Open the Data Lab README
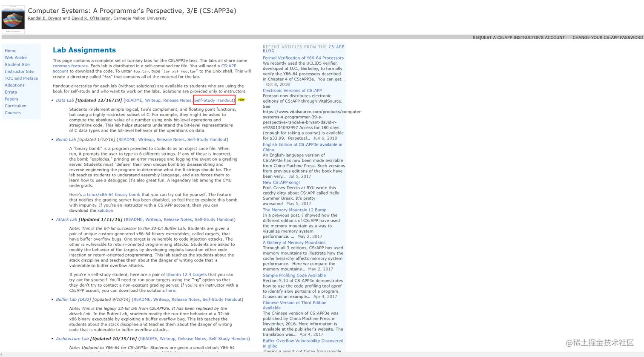 coord(134,100)
